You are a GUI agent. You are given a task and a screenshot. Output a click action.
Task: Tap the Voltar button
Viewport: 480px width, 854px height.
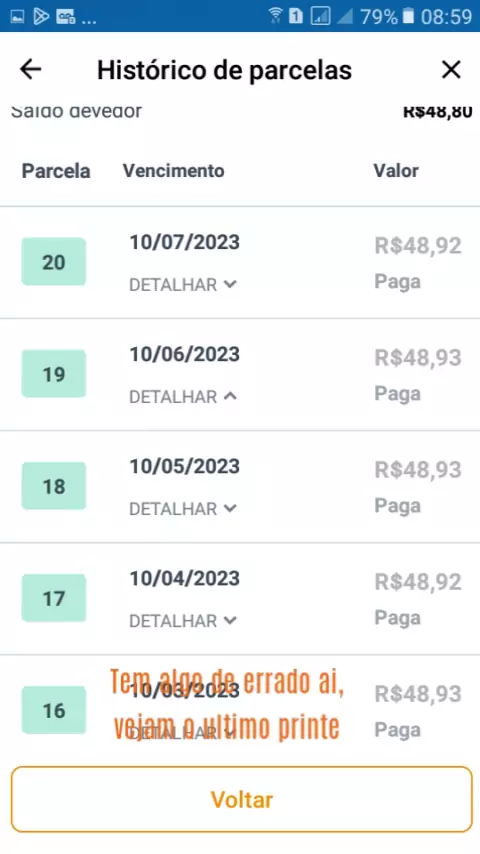(x=241, y=800)
